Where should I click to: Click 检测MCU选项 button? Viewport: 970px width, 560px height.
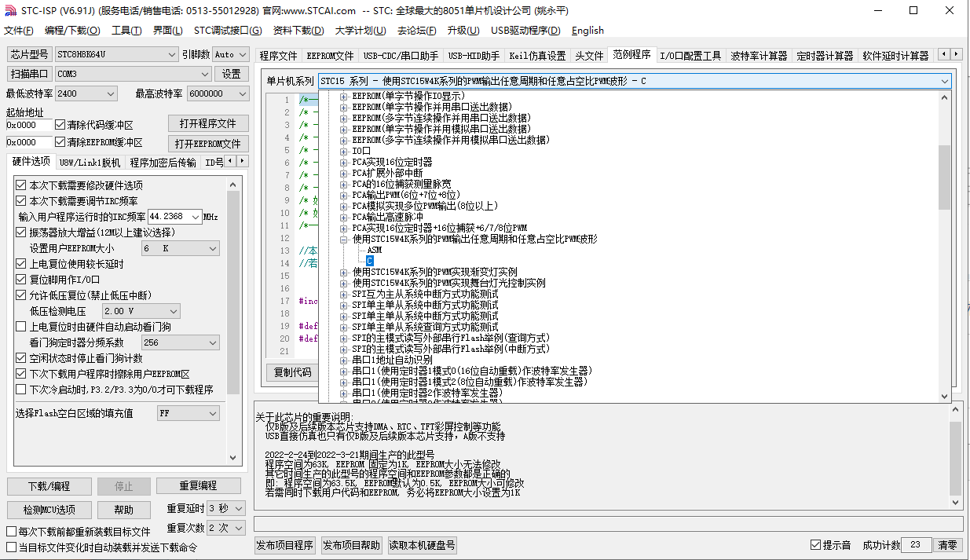click(x=49, y=510)
